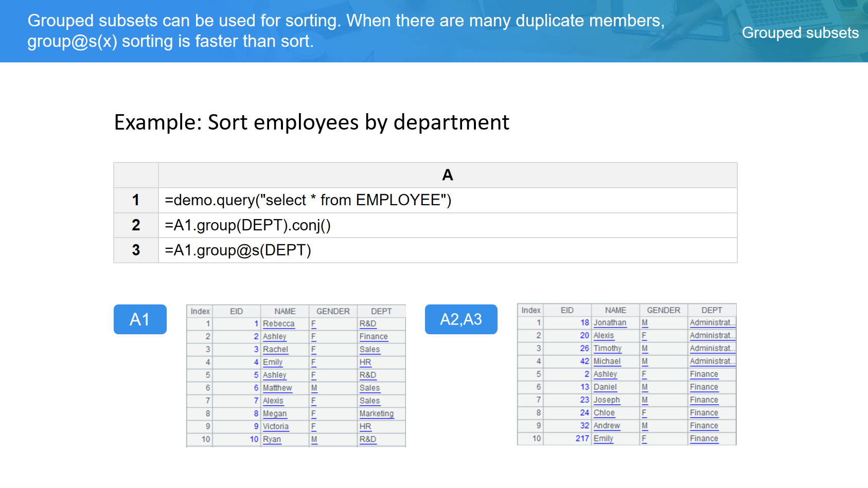Image resolution: width=868 pixels, height=488 pixels.
Task: Click the Megan name link
Action: pyautogui.click(x=274, y=414)
